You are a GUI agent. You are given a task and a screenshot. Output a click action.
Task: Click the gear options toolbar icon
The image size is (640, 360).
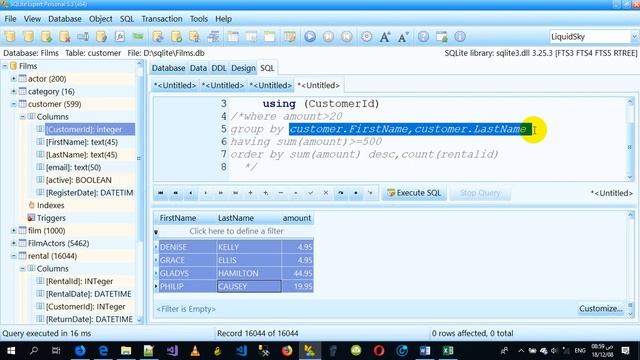366,37
